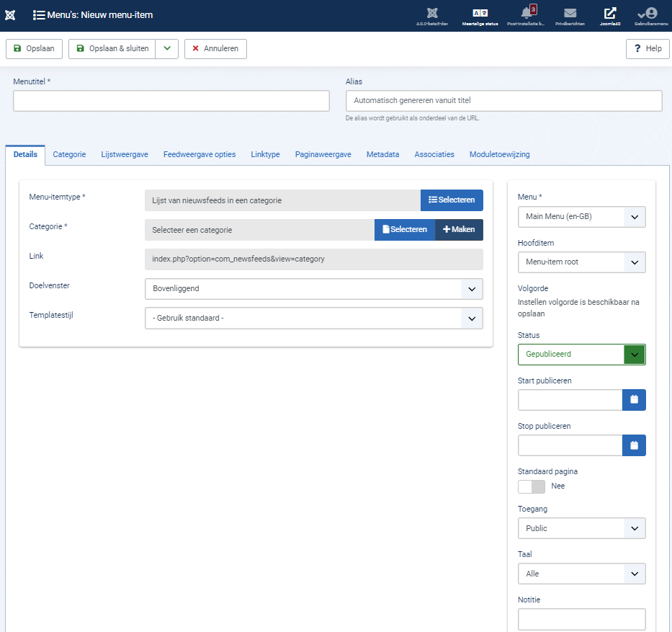Open Hoofditem dropdown
The image size is (672, 632).
(581, 262)
